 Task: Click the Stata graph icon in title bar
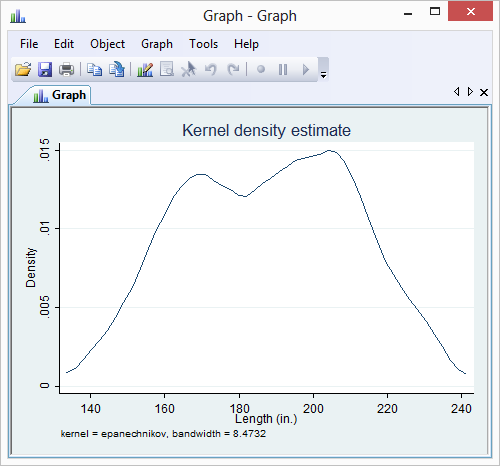coord(18,16)
